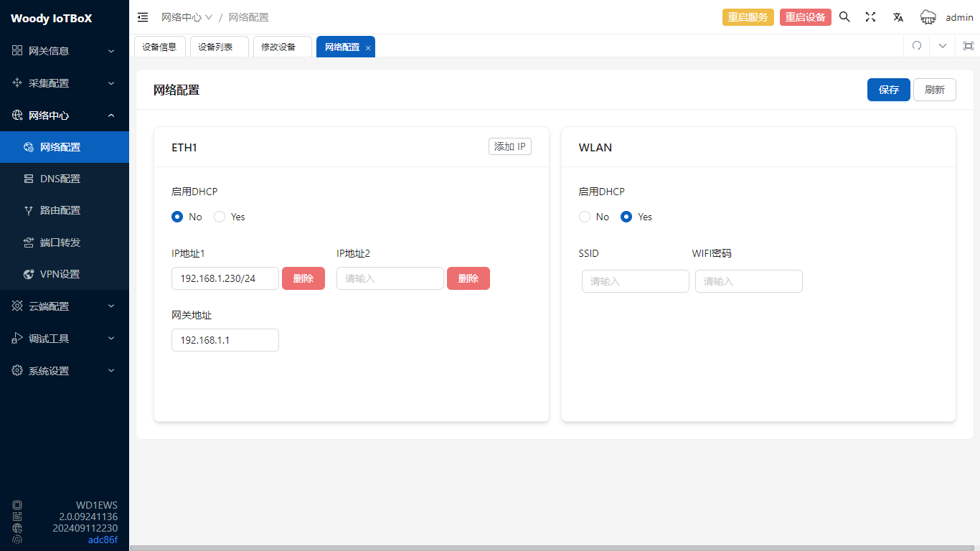Viewport: 980px width, 551px height.
Task: Click the sidebar collapse hamburger icon
Action: [143, 17]
